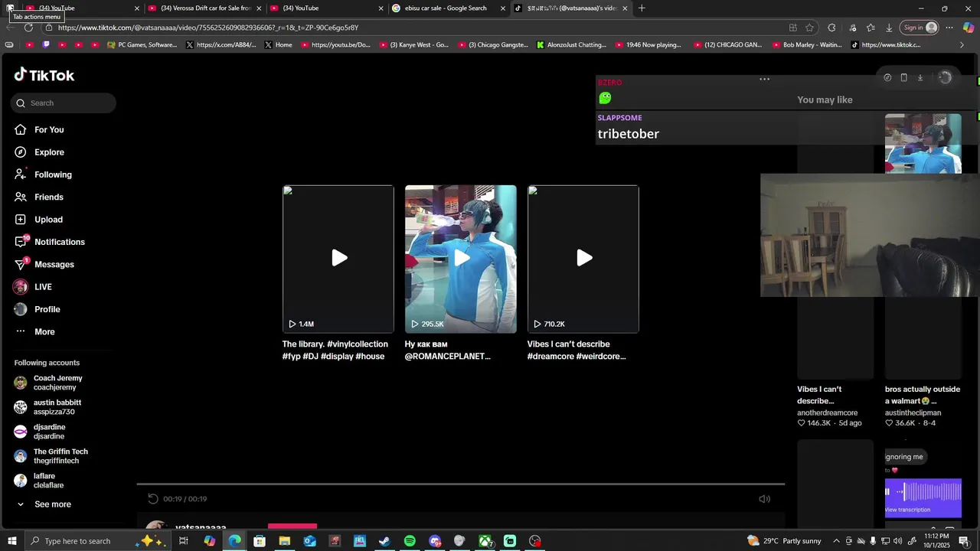Switch to ebisu car sale Google tab
This screenshot has height=551, width=980.
click(x=448, y=8)
